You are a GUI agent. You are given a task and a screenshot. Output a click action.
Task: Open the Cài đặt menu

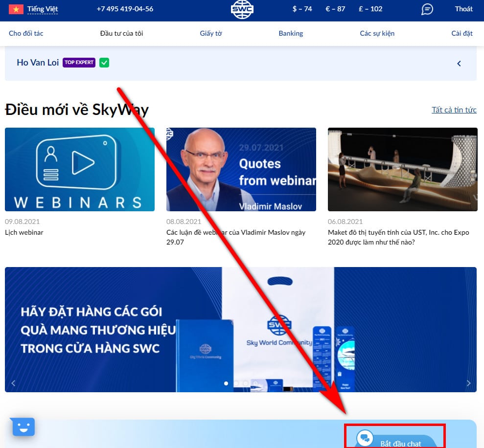click(x=462, y=33)
